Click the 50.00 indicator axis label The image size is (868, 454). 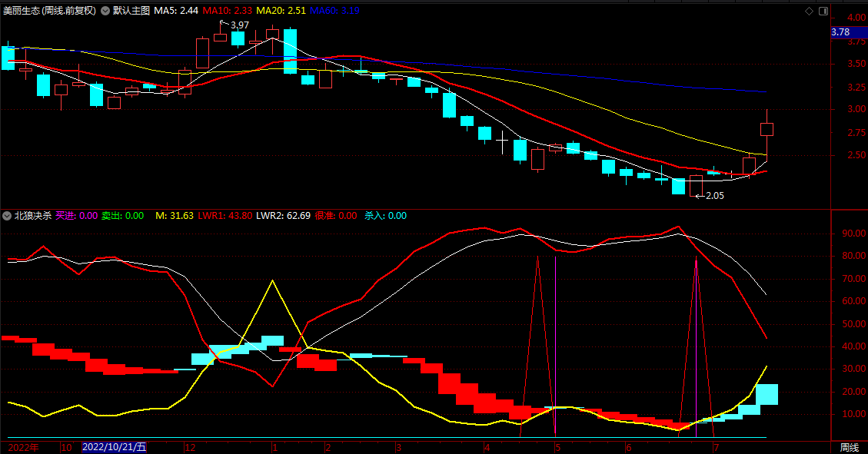pos(854,324)
